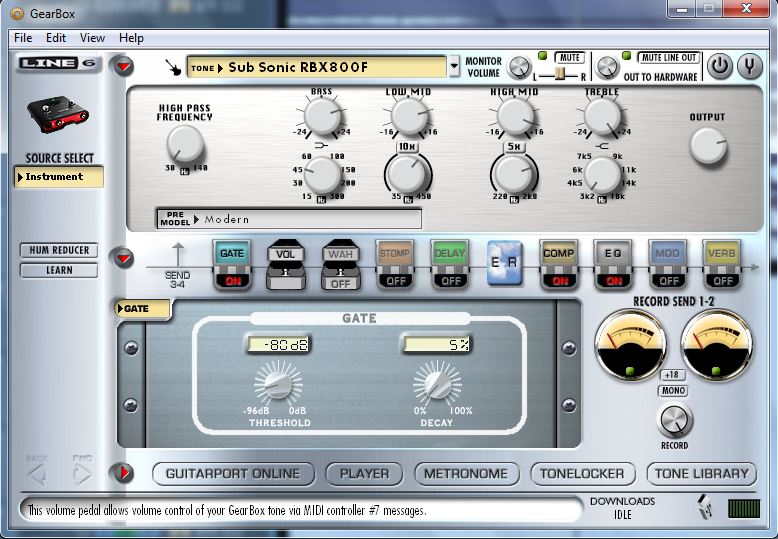Toggle the MUTE LINE OUT button
The height and width of the screenshot is (539, 778).
(669, 58)
